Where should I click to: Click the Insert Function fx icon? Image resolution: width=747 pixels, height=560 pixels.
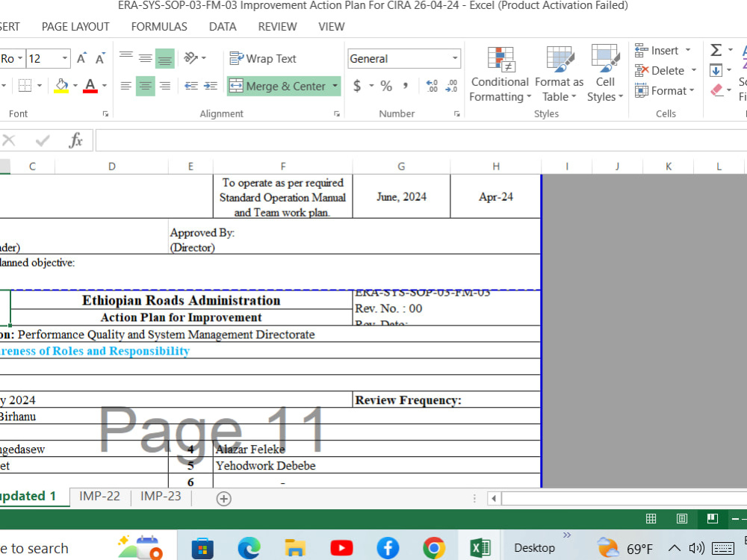coord(75,140)
